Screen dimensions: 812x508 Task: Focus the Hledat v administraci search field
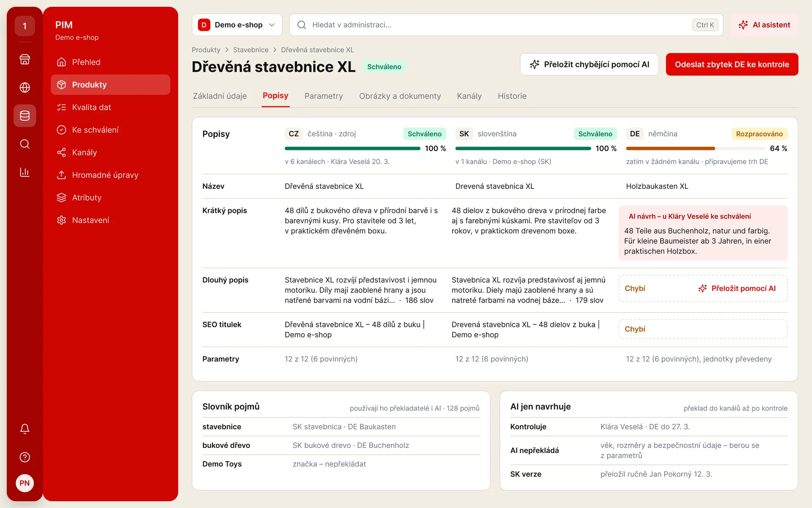[506, 25]
